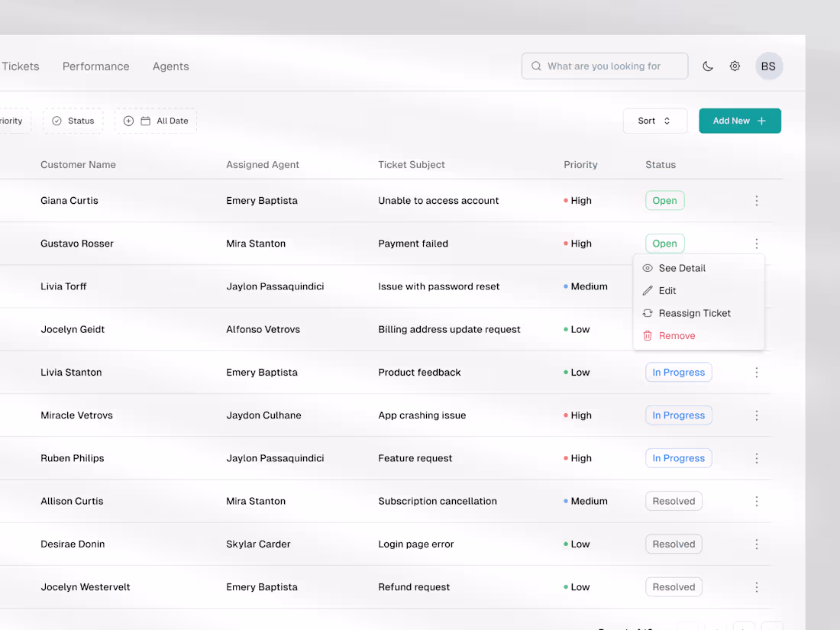This screenshot has width=840, height=630.
Task: Switch to the Performance tab
Action: point(95,66)
